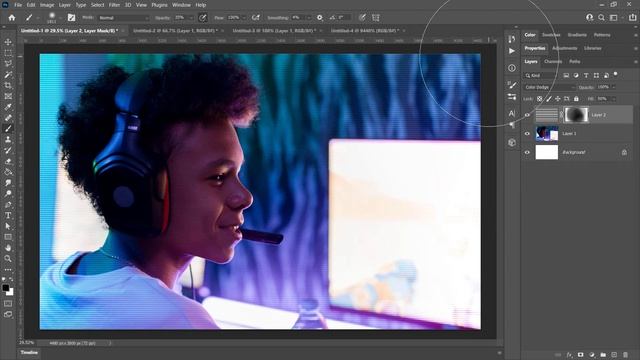Select the Healing Brush tool
This screenshot has height=360, width=640.
coord(8,118)
